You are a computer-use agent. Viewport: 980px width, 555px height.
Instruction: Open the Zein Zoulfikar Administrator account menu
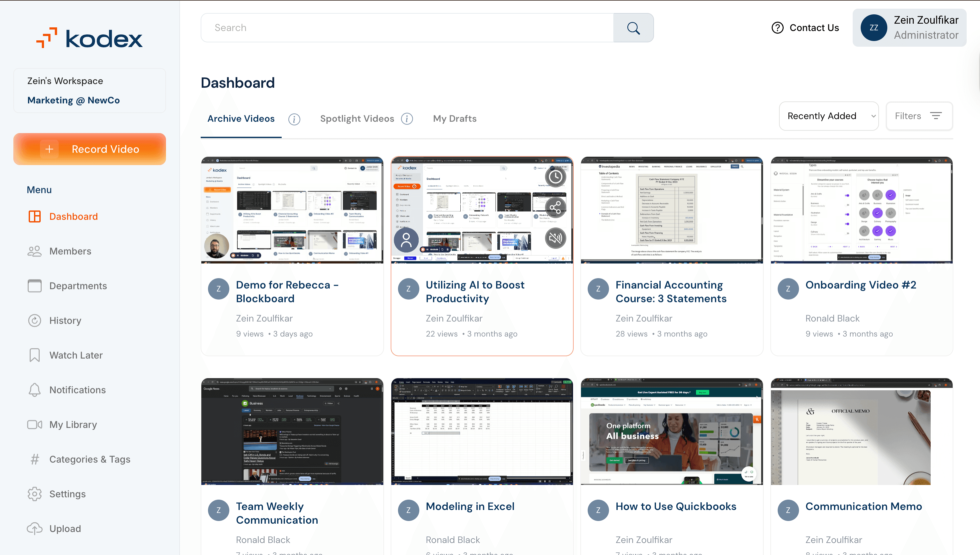[x=909, y=28]
